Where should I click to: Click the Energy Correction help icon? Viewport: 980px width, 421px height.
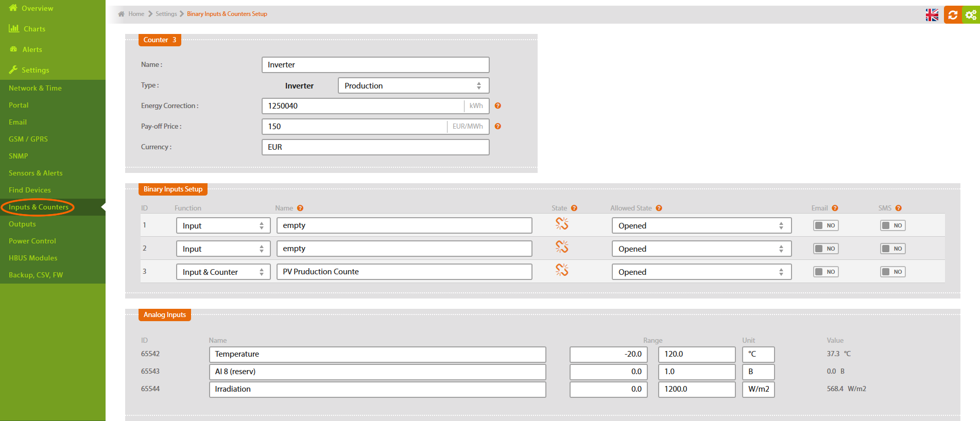[497, 106]
